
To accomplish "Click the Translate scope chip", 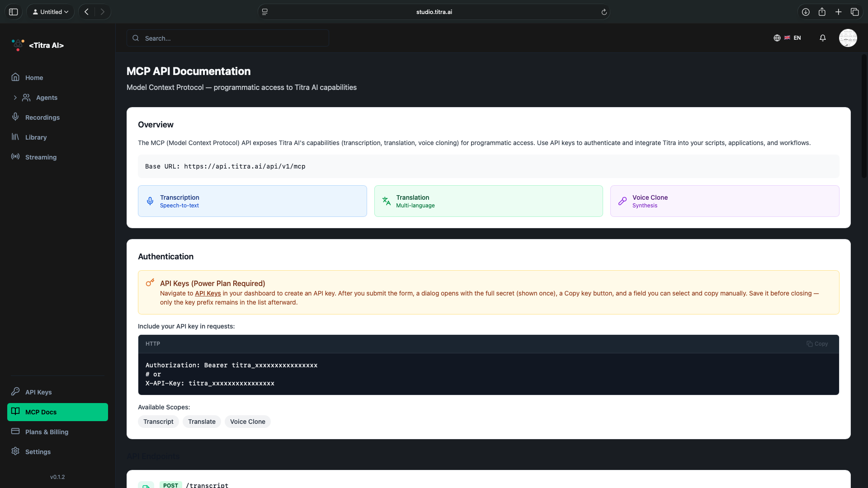I will pyautogui.click(x=202, y=422).
